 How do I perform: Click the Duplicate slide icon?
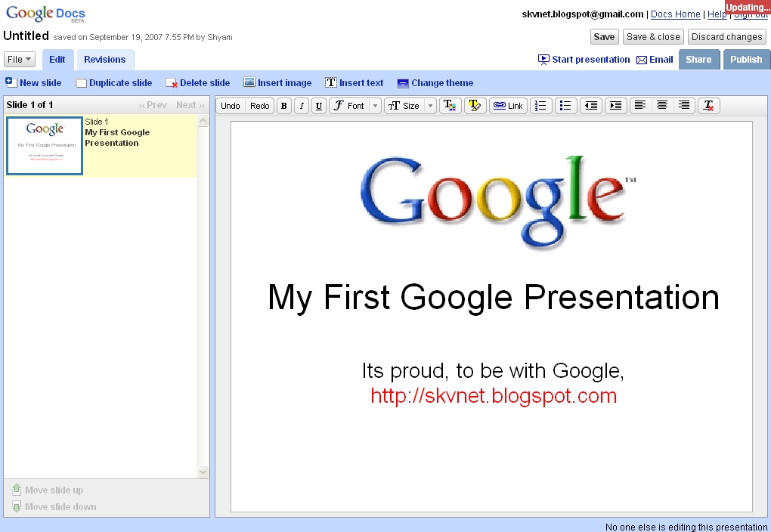[x=81, y=83]
